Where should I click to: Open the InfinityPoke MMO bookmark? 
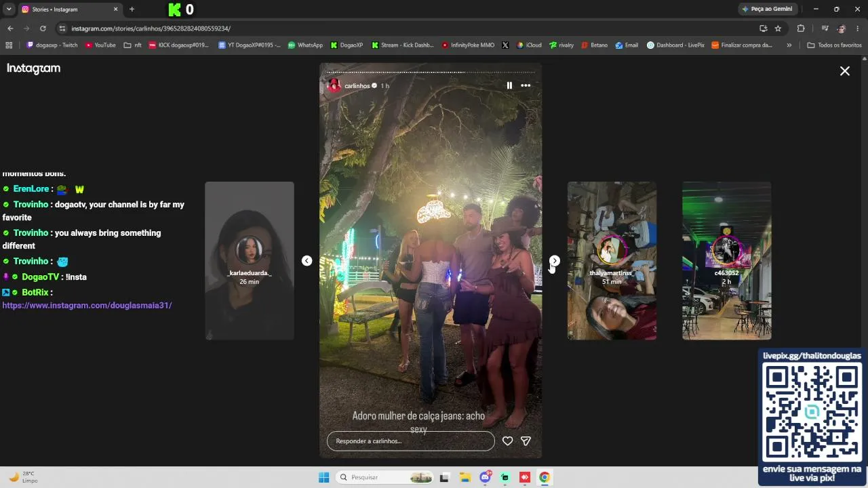(468, 45)
